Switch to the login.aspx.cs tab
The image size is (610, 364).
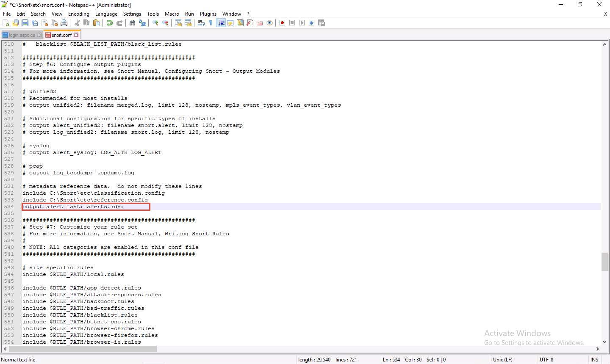point(22,35)
